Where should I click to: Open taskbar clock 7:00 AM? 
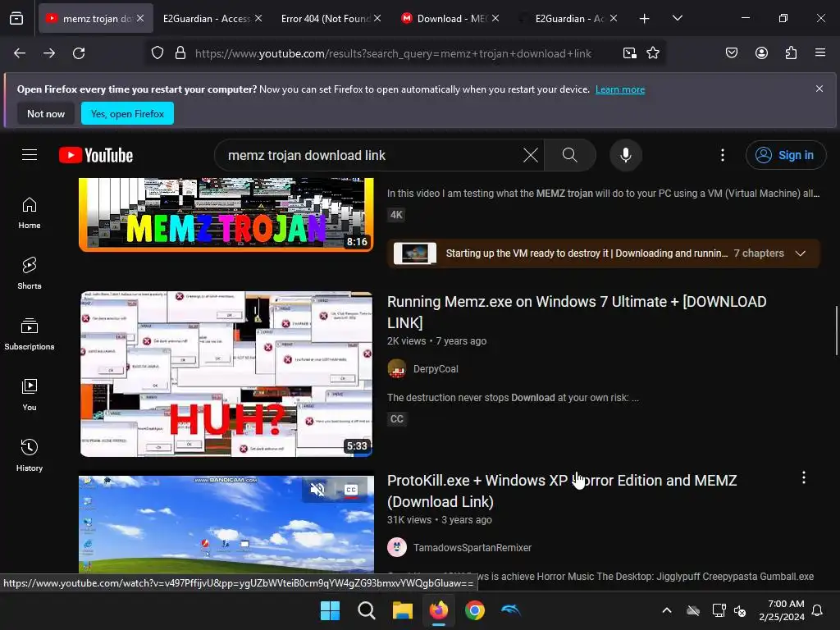pos(782,610)
